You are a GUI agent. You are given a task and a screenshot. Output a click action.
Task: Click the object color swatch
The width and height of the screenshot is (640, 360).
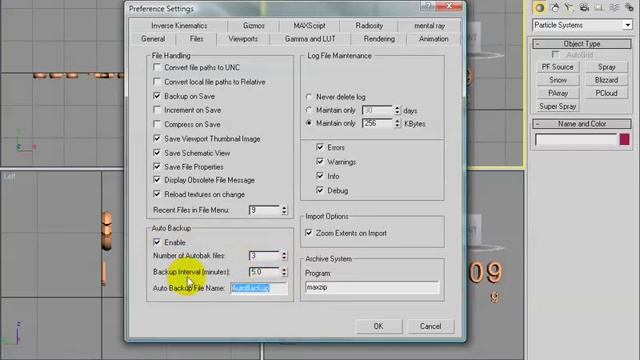[x=624, y=140]
